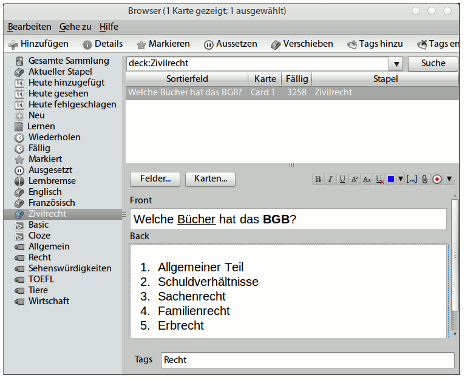Viewport: 465px width, 380px height.
Task: Open the Gehe zu menu
Action: click(75, 27)
